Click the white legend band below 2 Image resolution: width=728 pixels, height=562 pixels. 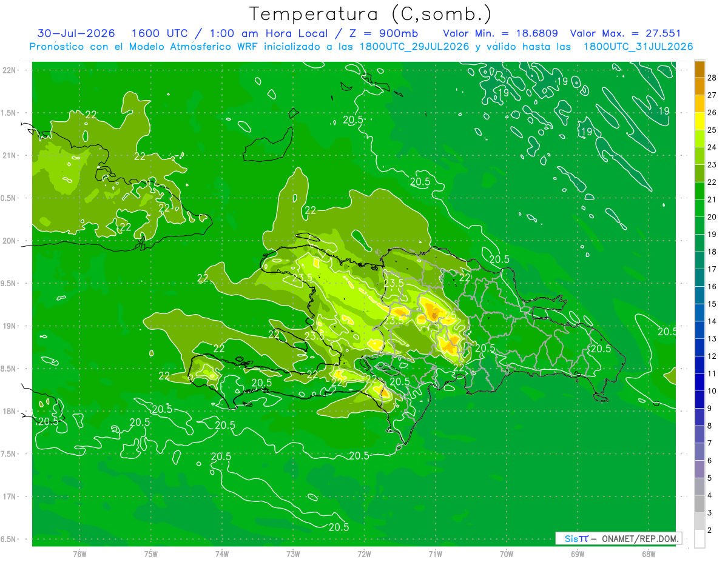[x=699, y=539]
